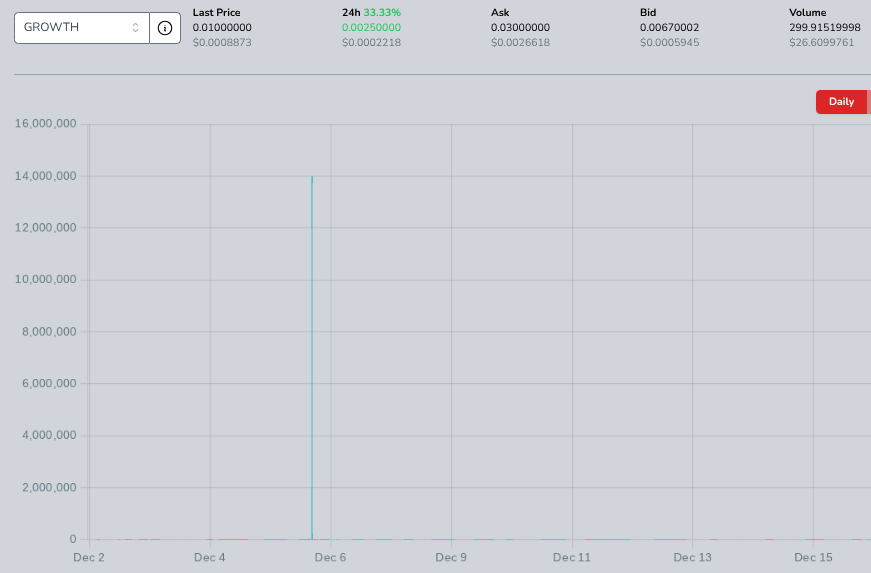
Task: Click the green 0.00250000 24h change value
Action: coord(371,27)
